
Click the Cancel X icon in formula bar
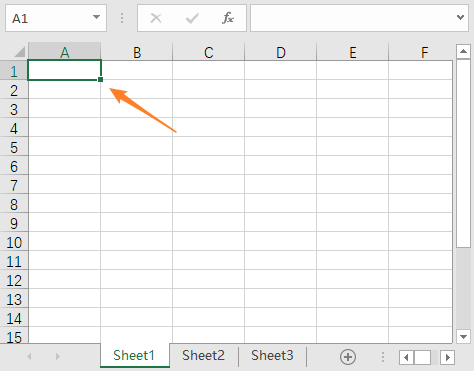[x=156, y=18]
